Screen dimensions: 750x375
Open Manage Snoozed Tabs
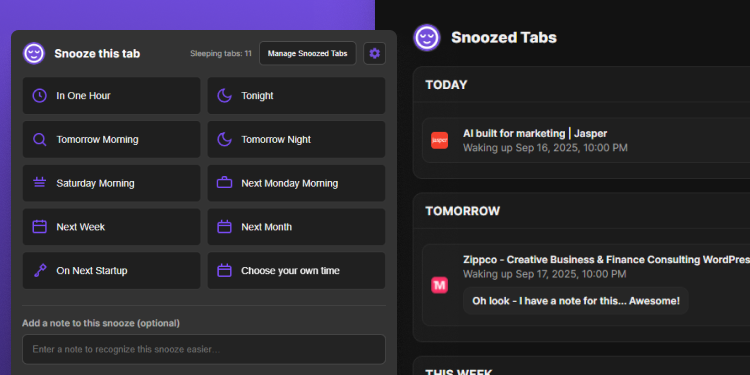click(308, 53)
